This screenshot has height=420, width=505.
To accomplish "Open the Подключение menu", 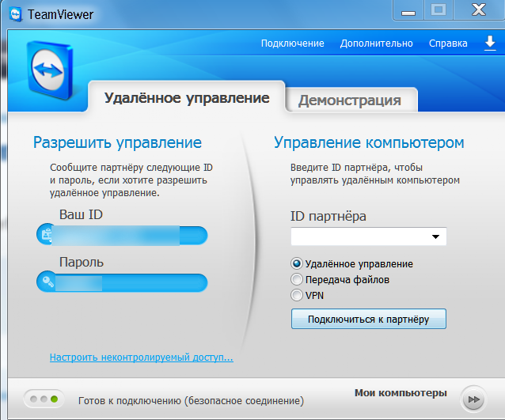I will coord(292,44).
